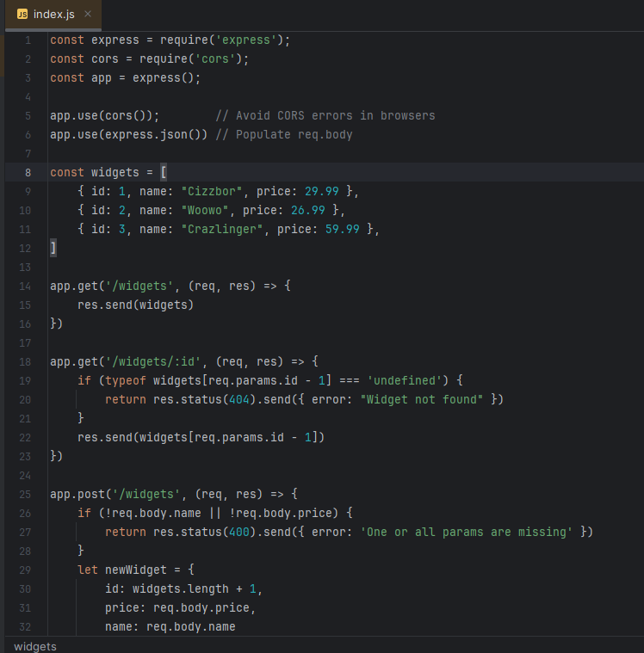Click line number 19 in gutter
The width and height of the screenshot is (644, 653).
click(x=25, y=380)
